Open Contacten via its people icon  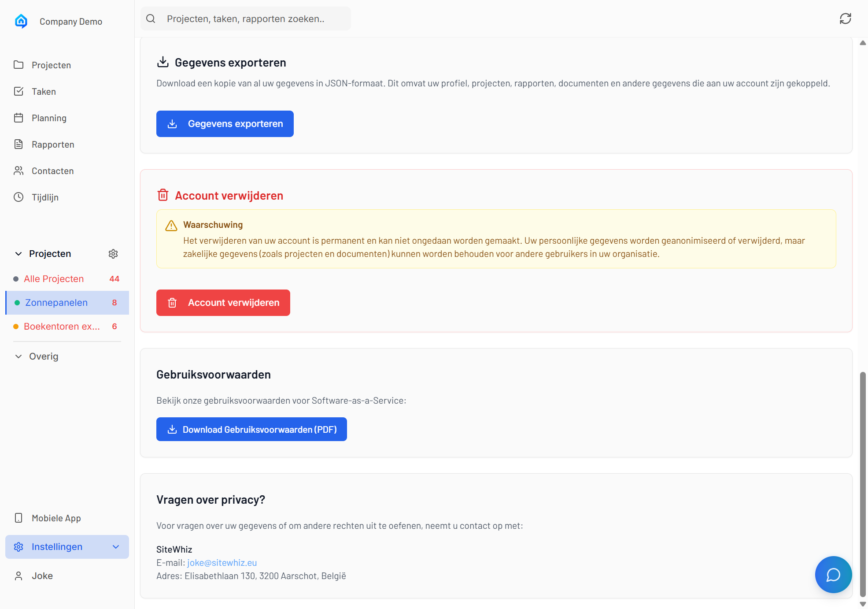tap(18, 171)
